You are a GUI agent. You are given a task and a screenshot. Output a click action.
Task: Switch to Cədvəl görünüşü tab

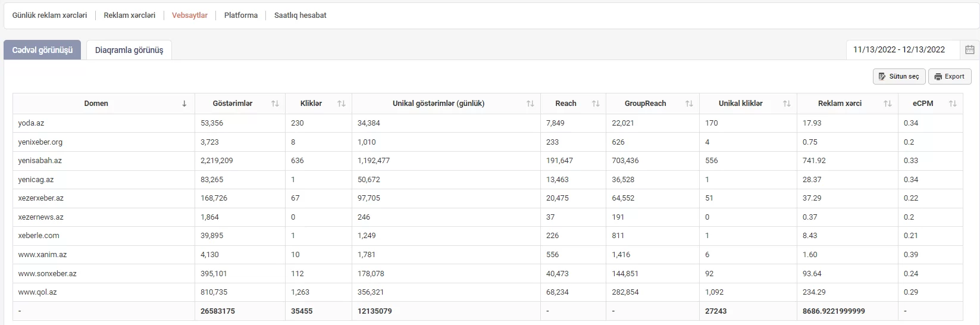[x=42, y=50]
